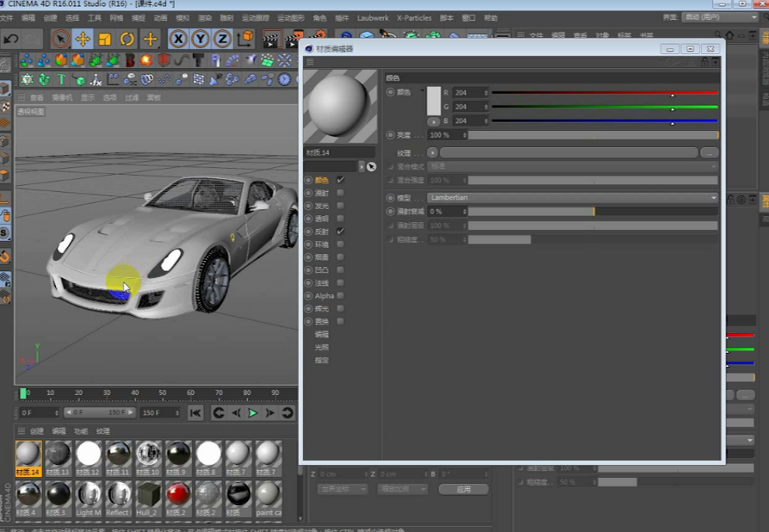Open the Laubwerk menu

click(x=373, y=18)
